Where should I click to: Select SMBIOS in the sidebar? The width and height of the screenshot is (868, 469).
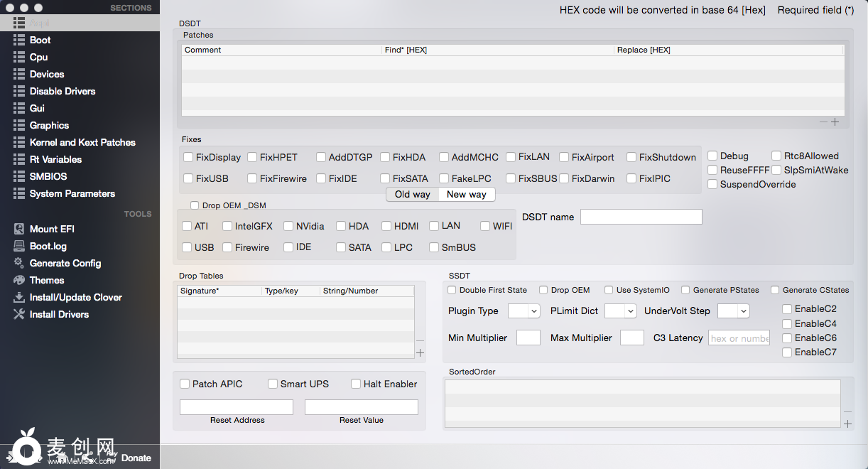48,176
